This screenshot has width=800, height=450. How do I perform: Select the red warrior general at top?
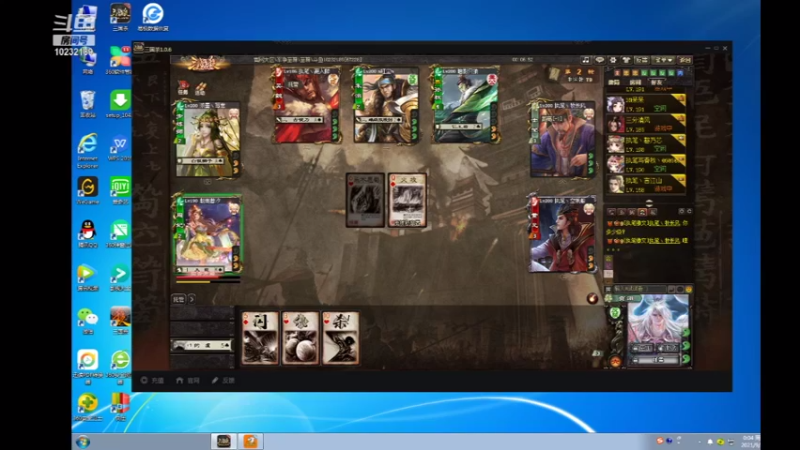click(x=307, y=105)
